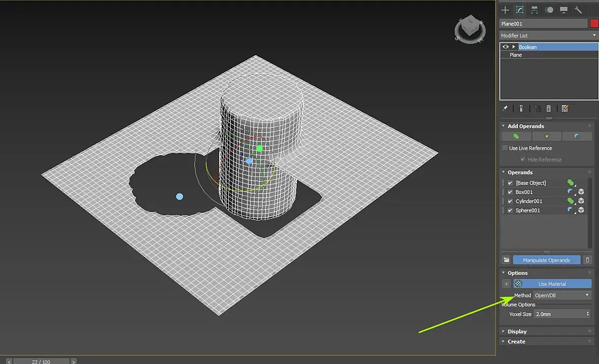The height and width of the screenshot is (364, 599).
Task: Click Box001 cube display icon
Action: 581,192
